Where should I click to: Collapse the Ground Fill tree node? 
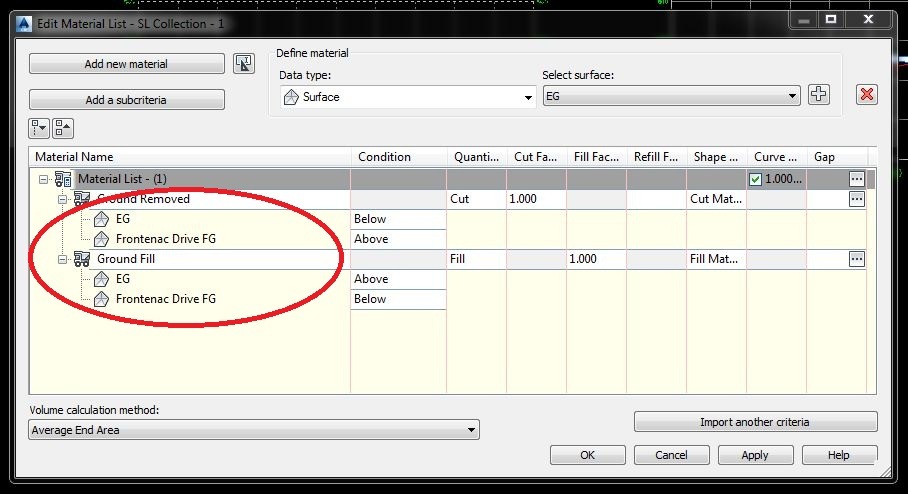pos(63,259)
